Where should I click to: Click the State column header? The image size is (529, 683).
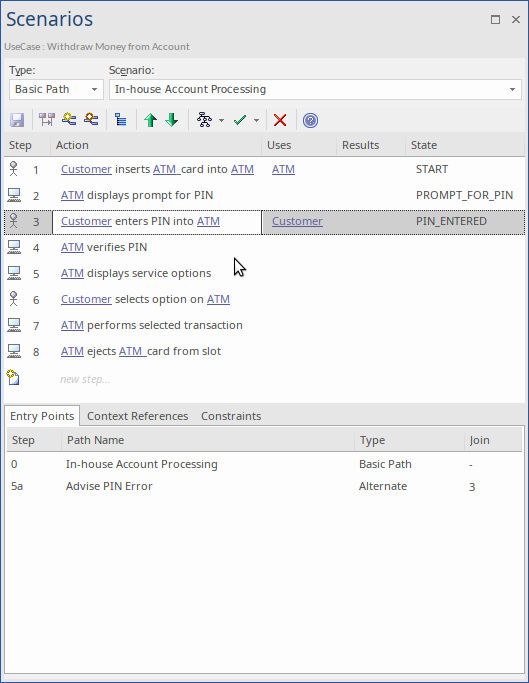point(465,145)
